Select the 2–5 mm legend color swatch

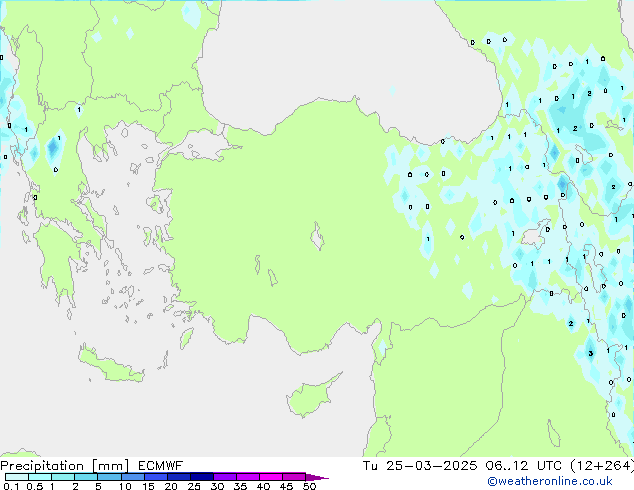click(86, 477)
